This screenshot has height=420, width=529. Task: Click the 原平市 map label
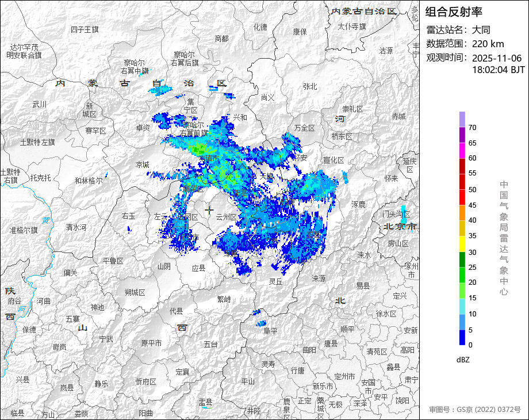click(151, 343)
